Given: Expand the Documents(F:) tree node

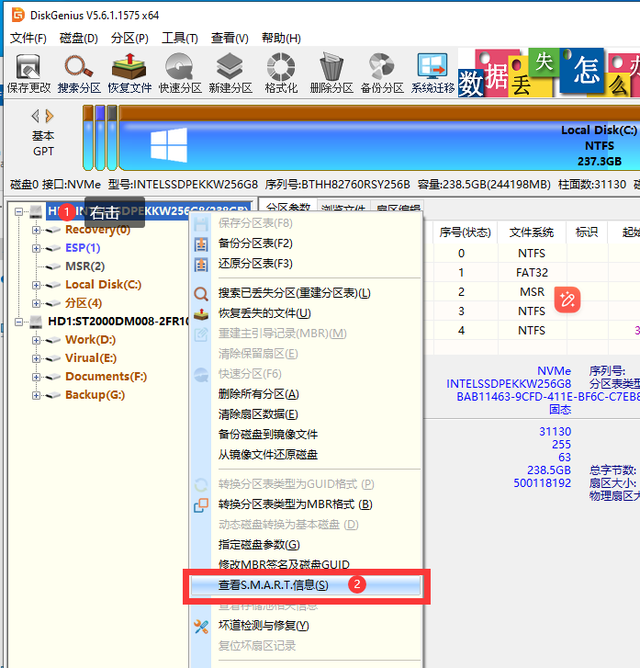Looking at the screenshot, I should coord(36,377).
